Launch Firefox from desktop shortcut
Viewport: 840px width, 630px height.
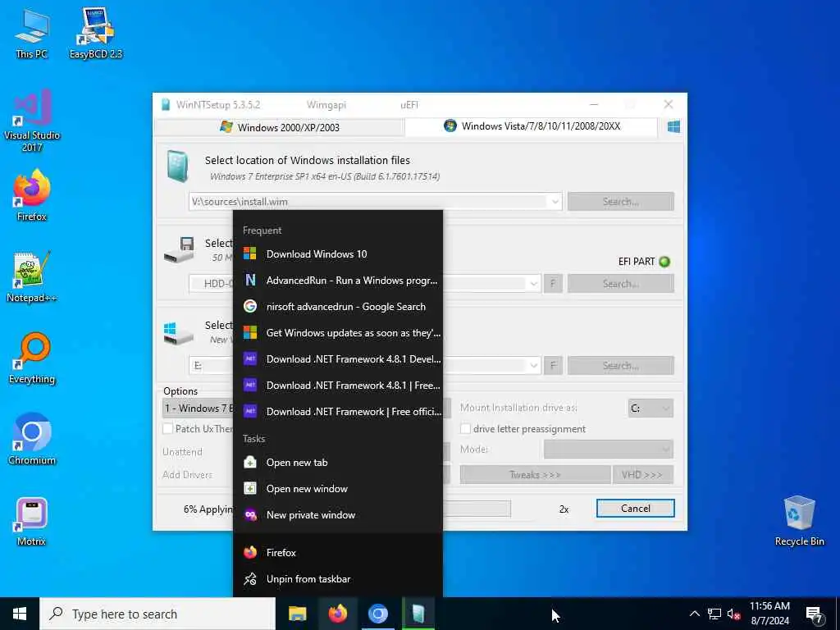point(32,195)
